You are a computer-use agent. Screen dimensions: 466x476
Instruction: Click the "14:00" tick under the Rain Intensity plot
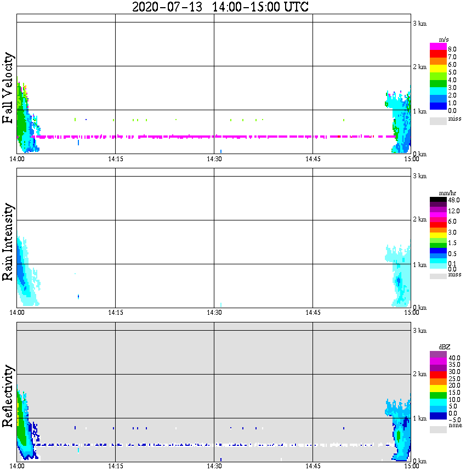click(17, 313)
